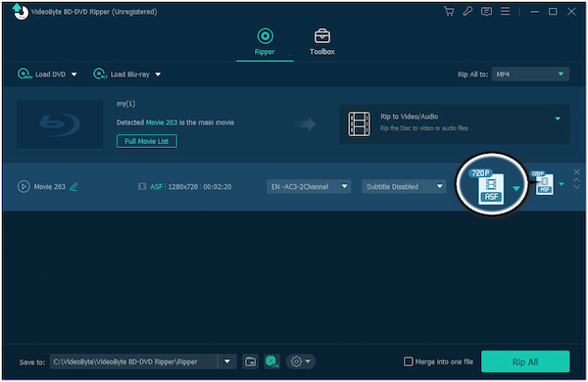Image resolution: width=588 pixels, height=382 pixels.
Task: Open the output folder icon
Action: click(x=250, y=361)
